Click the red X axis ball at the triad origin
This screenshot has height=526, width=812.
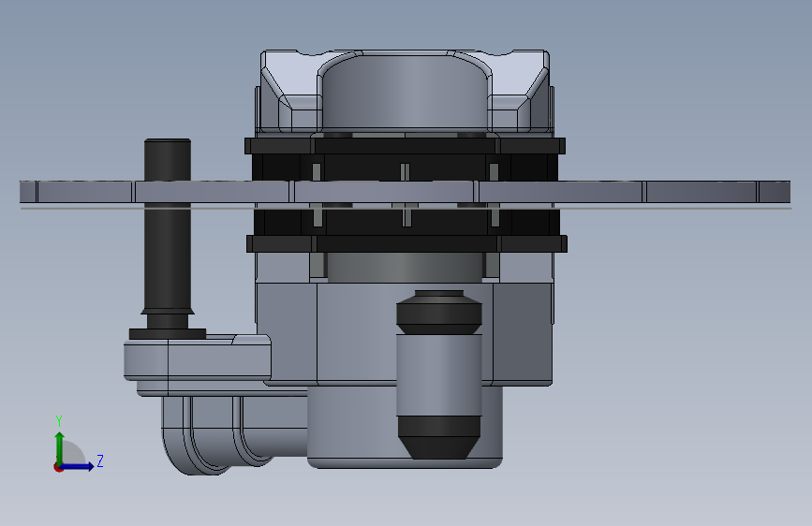[58, 467]
